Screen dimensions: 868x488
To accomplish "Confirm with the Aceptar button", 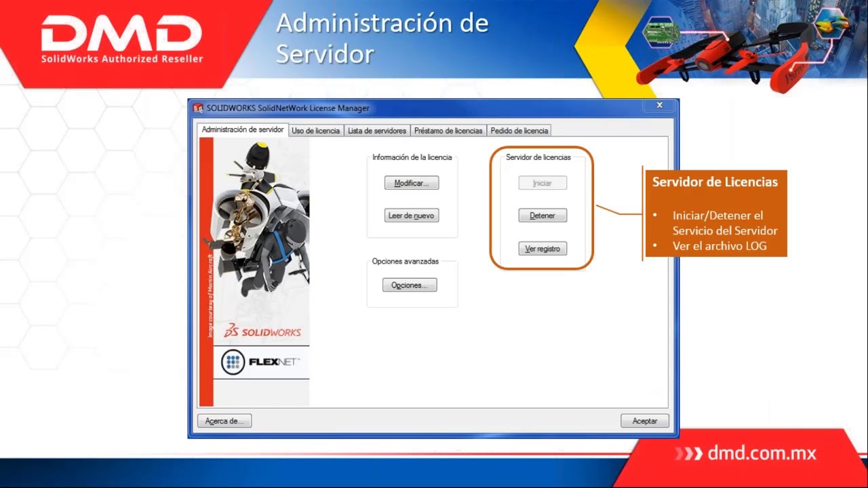I will point(645,421).
